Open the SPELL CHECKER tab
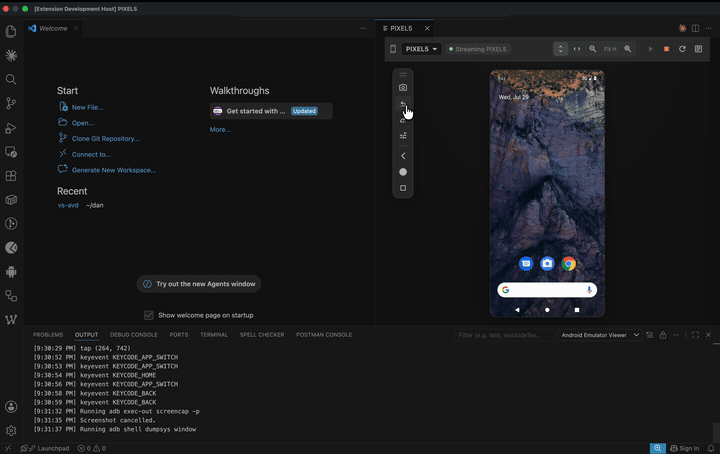Viewport: 720px width, 454px height. point(262,335)
